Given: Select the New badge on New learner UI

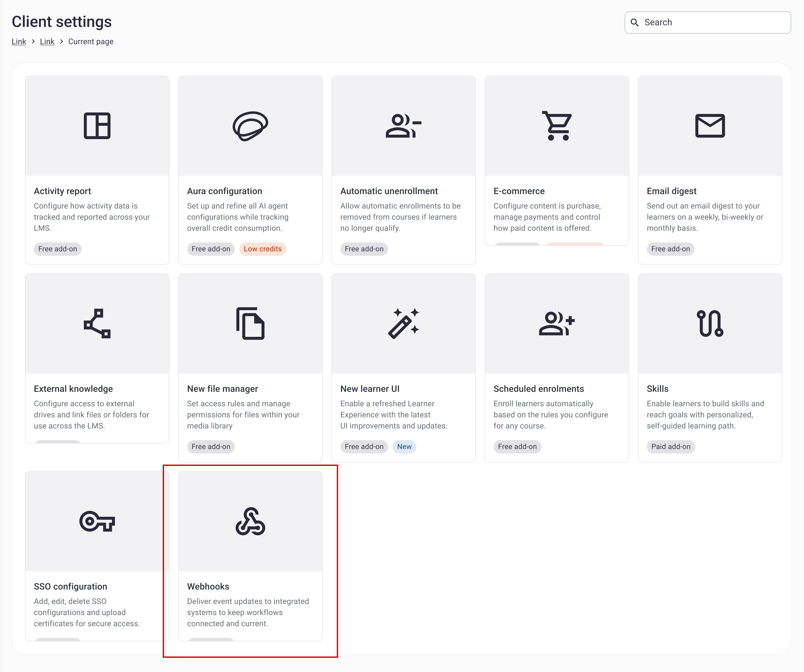Looking at the screenshot, I should click(404, 447).
